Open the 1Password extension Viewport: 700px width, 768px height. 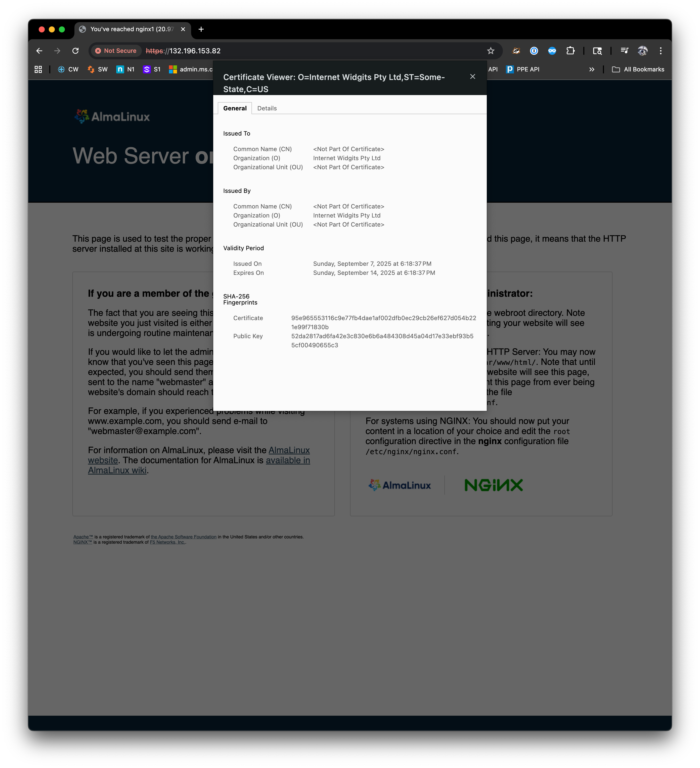coord(534,51)
